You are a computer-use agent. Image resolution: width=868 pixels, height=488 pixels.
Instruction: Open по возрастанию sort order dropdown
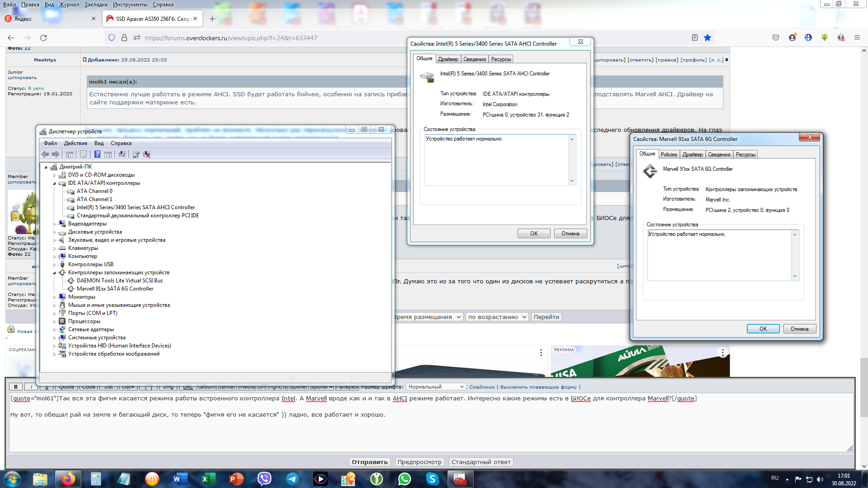[x=497, y=317]
